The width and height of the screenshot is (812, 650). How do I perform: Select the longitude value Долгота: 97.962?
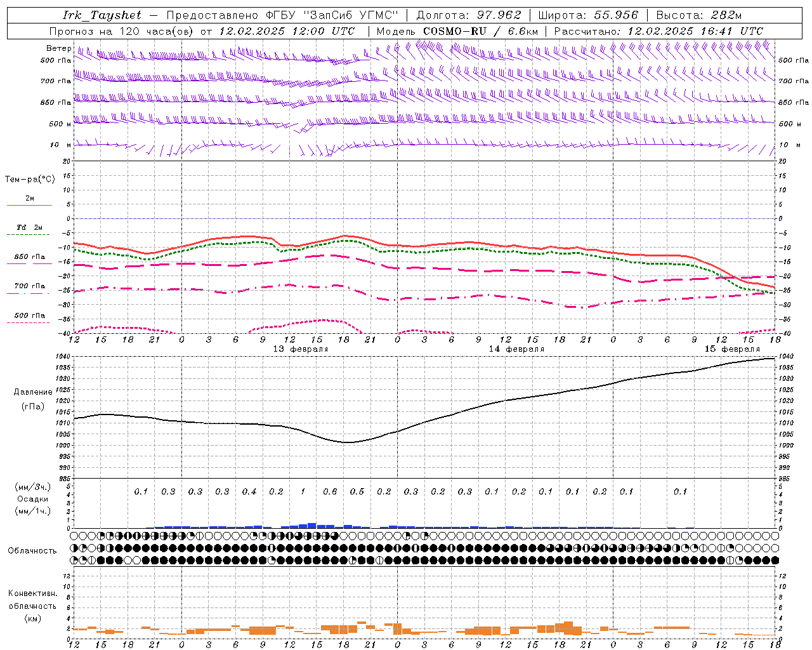pos(468,15)
